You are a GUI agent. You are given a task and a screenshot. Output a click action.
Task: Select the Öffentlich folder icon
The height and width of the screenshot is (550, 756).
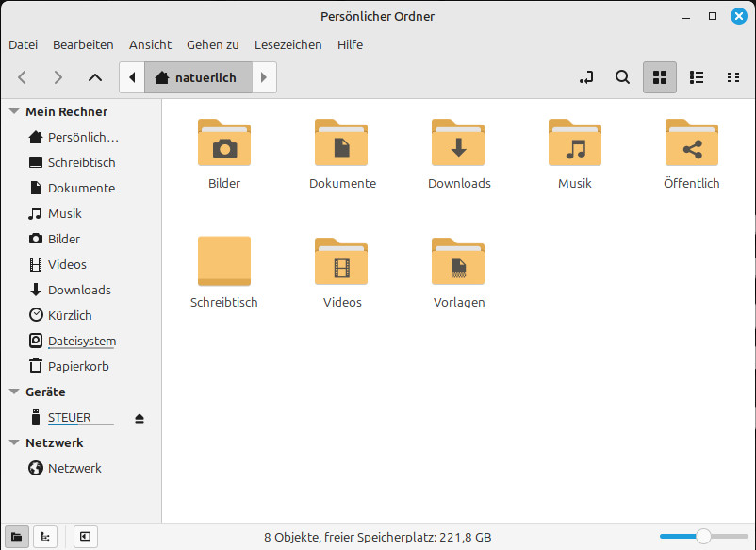tap(692, 142)
